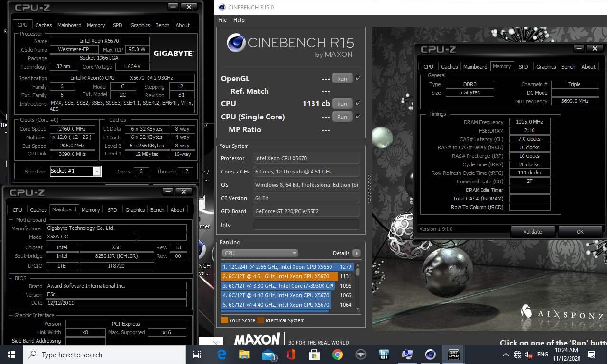Toggle the OpenGL test checkbox

358,78
